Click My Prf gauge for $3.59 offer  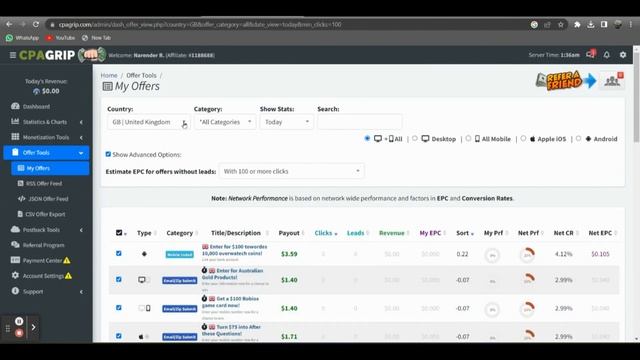pyautogui.click(x=492, y=255)
